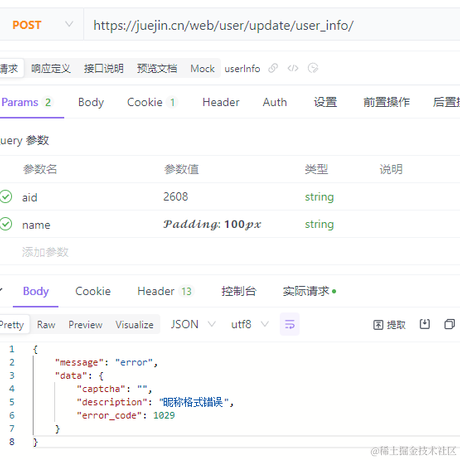460x460 pixels.
Task: Change the aid type string
Action: 319,197
